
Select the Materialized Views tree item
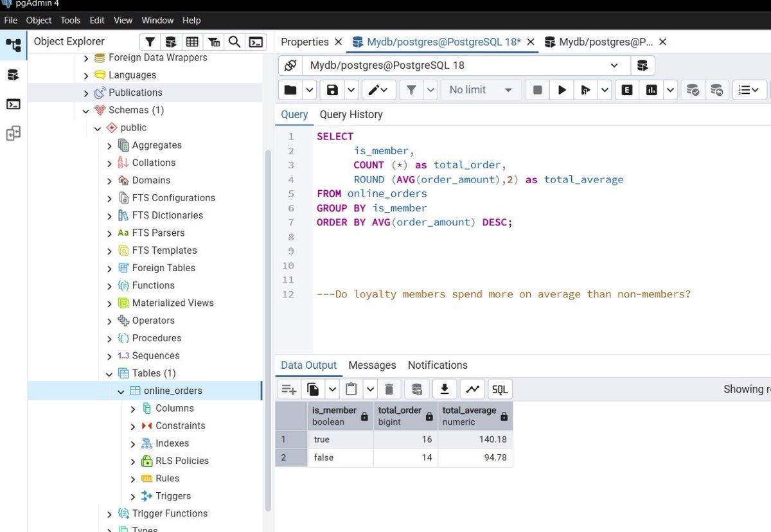(173, 303)
